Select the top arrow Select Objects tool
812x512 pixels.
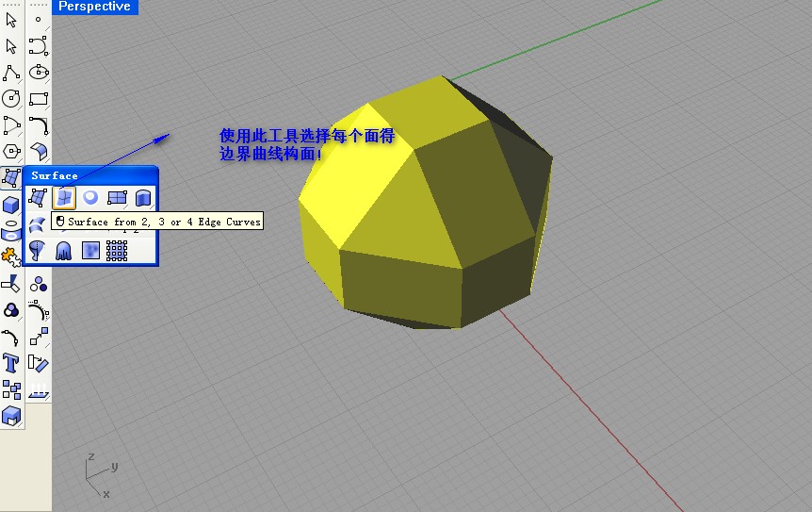11,20
